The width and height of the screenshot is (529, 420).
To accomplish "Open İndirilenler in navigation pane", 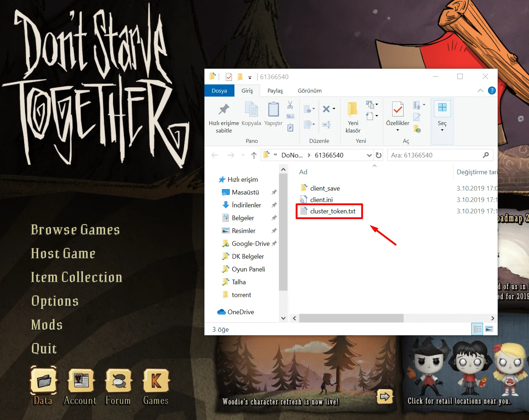I will (247, 205).
